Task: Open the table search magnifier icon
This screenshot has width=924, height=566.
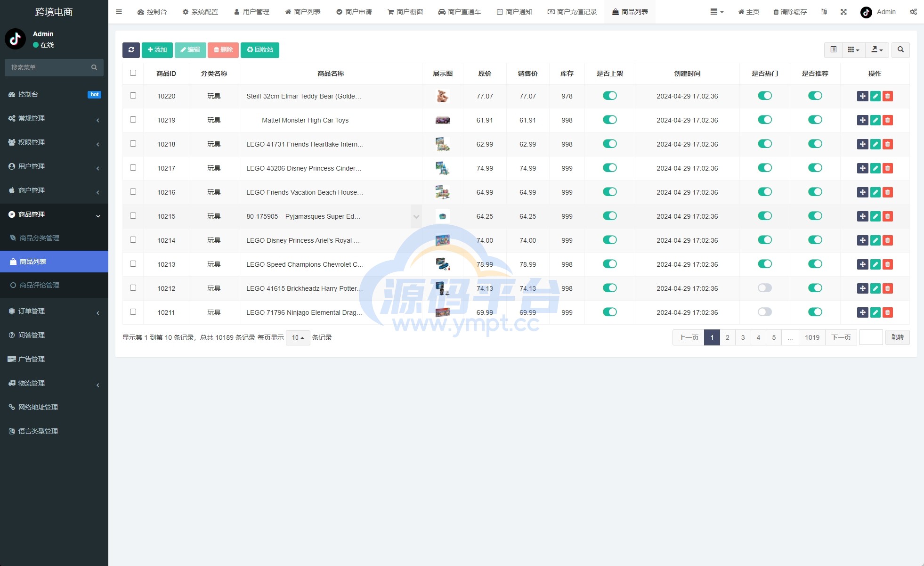Action: click(900, 50)
